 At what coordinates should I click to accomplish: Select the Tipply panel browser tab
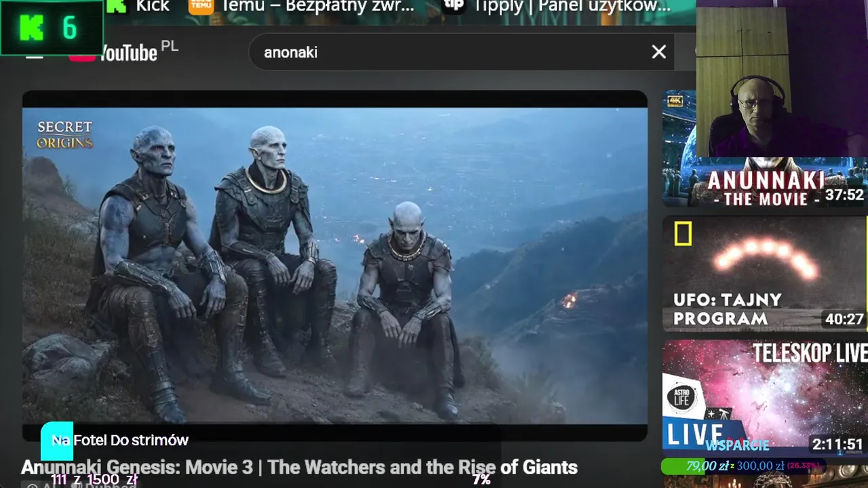(556, 7)
